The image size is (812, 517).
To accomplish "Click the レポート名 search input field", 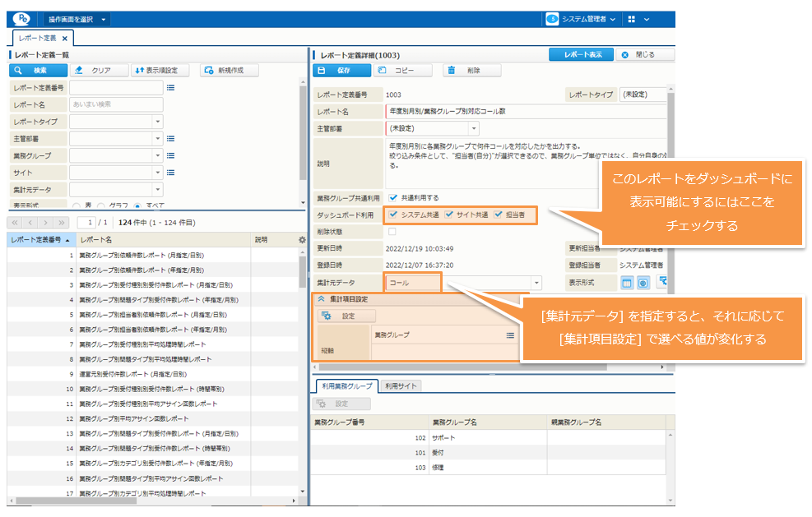I will (x=116, y=104).
